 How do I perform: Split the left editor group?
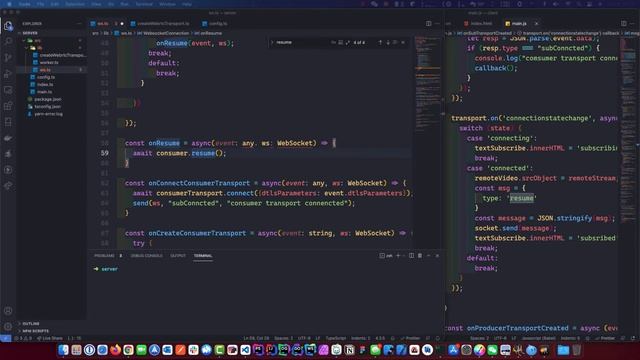(x=429, y=24)
